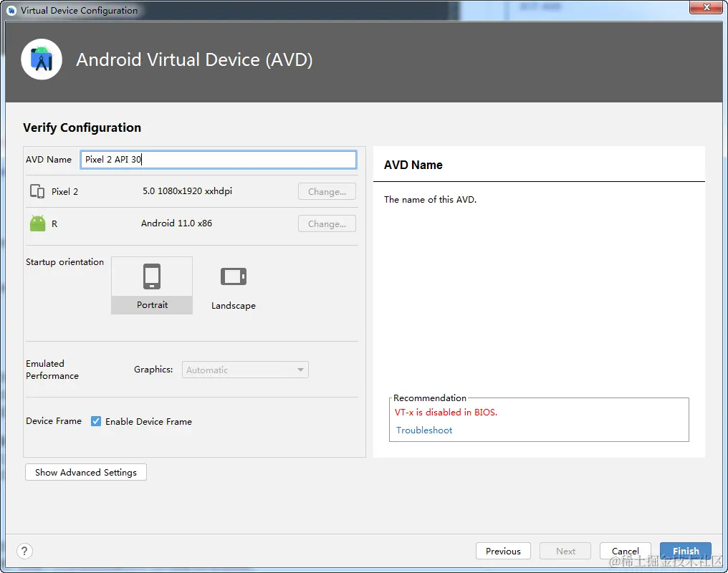Image resolution: width=728 pixels, height=573 pixels.
Task: Click the Android 11.0 x86 text
Action: pyautogui.click(x=176, y=223)
